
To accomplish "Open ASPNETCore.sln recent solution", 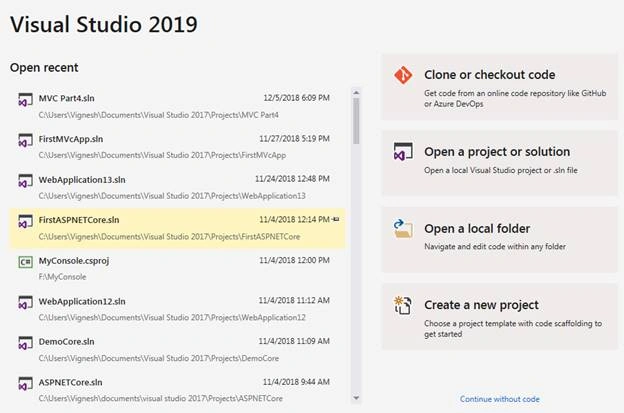I will click(x=177, y=390).
